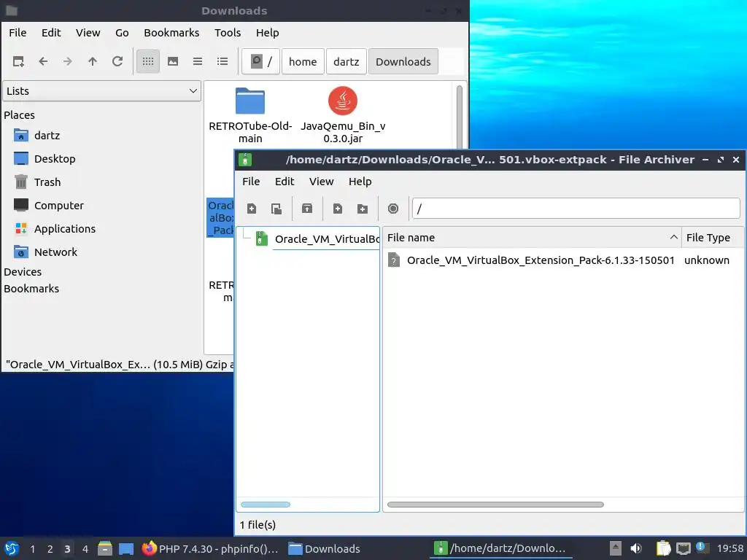Click the Devices section label
747x560 pixels.
coord(23,272)
